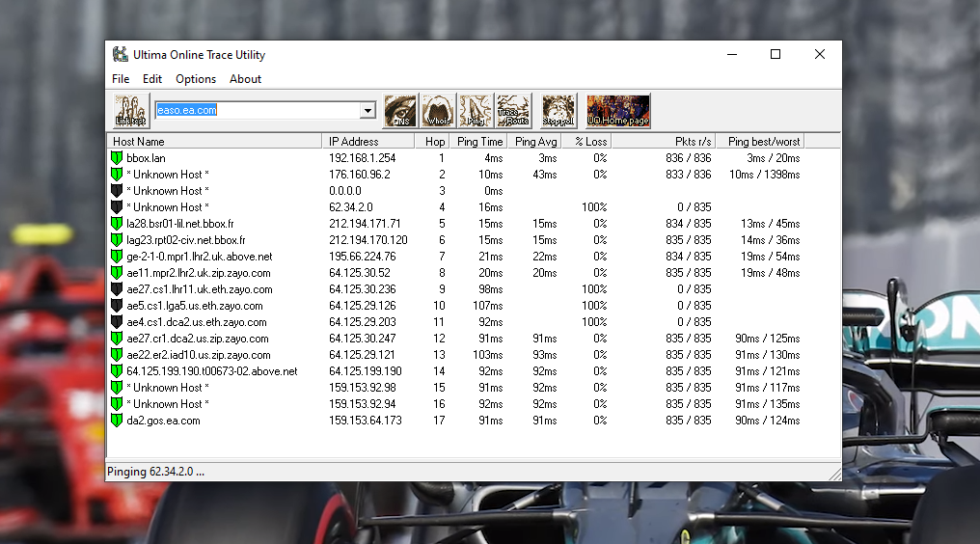Click shield icon for 64.125.199.190.t00673-02.above.net
Image resolution: width=980 pixels, height=544 pixels.
[x=117, y=370]
